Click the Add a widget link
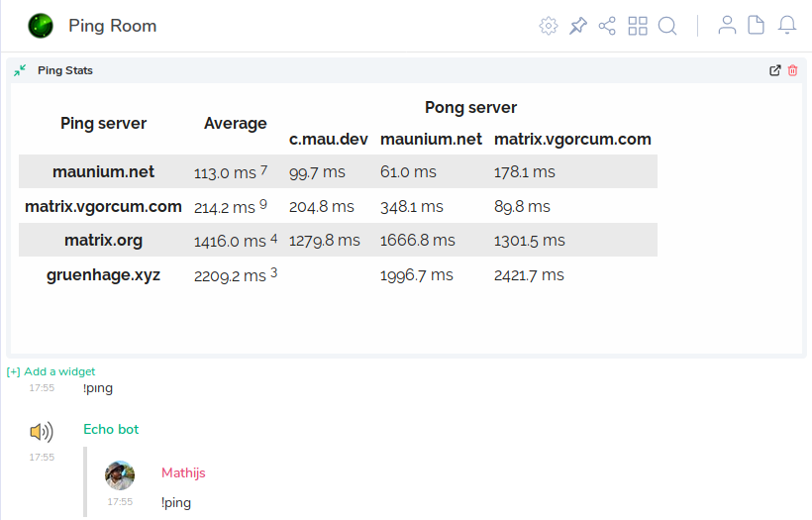Viewport: 812px width, 520px height. (51, 371)
